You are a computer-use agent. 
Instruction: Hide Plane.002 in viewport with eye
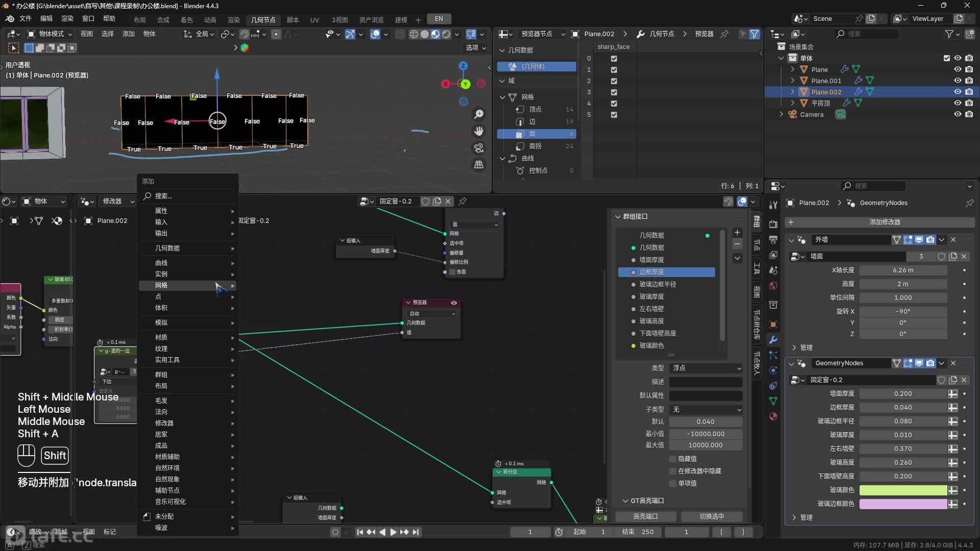958,92
